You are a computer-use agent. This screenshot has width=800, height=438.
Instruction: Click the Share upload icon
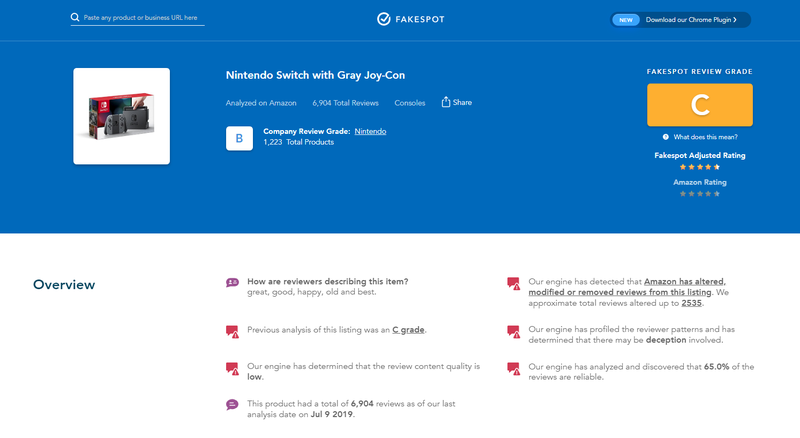[x=446, y=102]
